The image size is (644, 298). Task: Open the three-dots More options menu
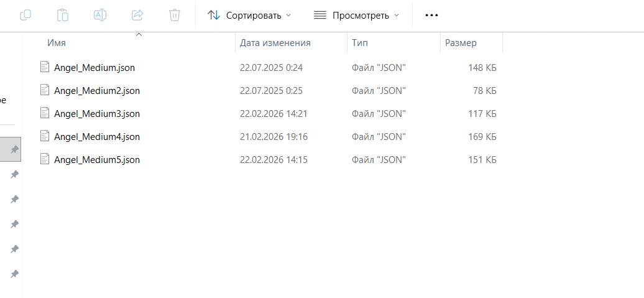[x=431, y=15]
